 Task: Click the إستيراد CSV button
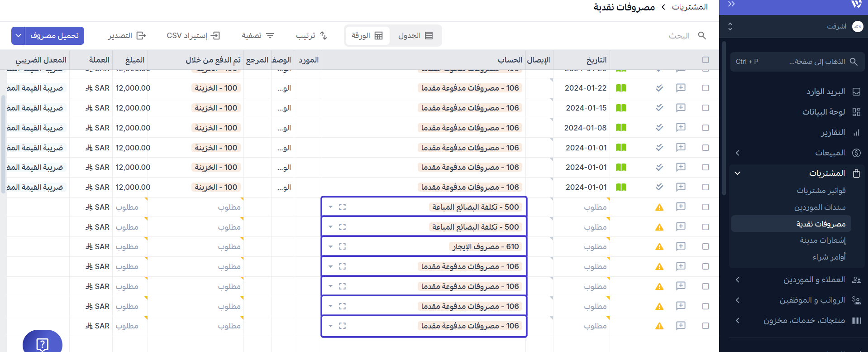pos(193,35)
